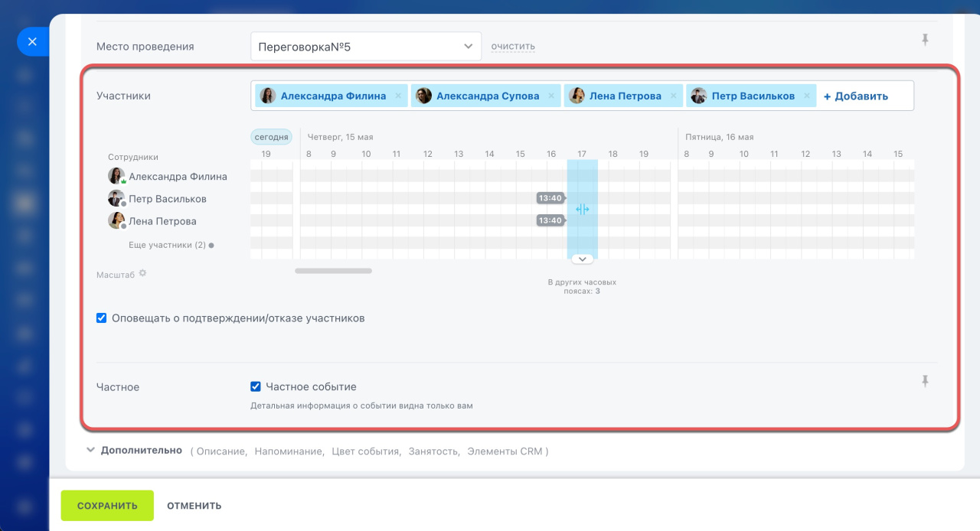This screenshot has height=531, width=980.
Task: Click the Элементы CRM link
Action: point(504,451)
